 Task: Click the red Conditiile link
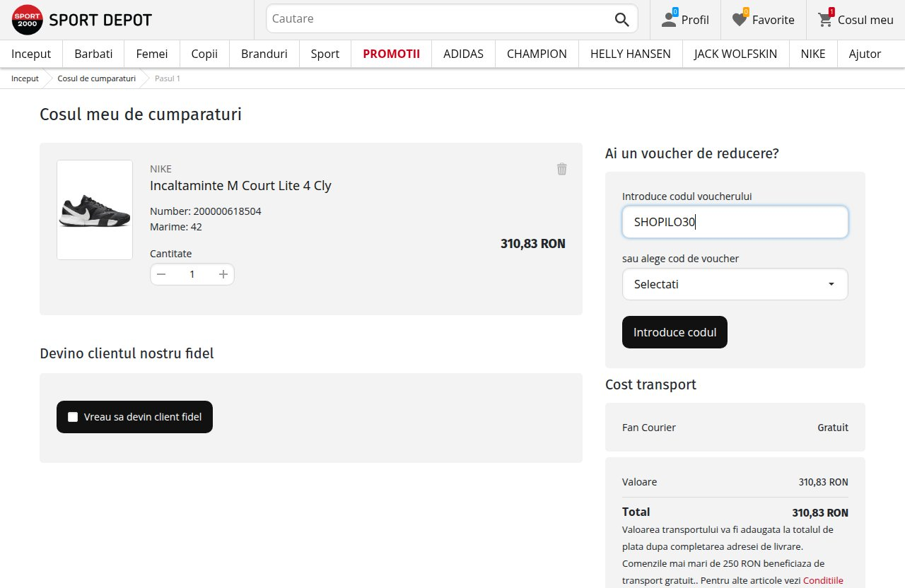(x=823, y=580)
